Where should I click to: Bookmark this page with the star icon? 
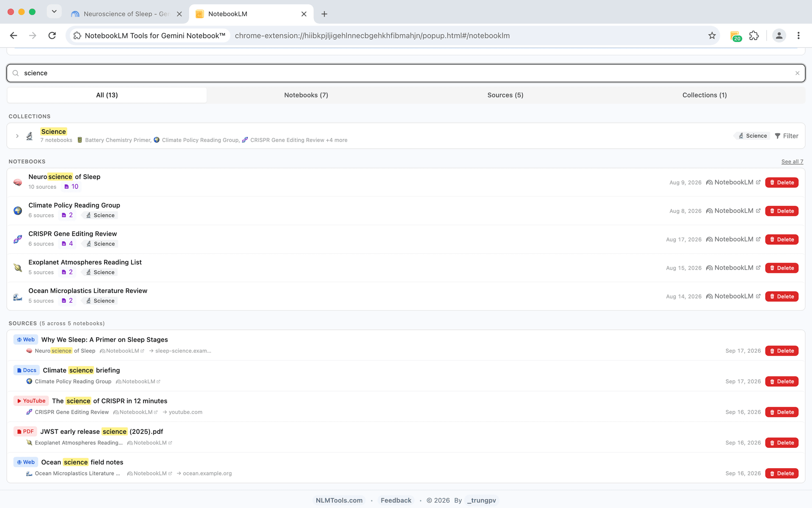click(x=712, y=36)
